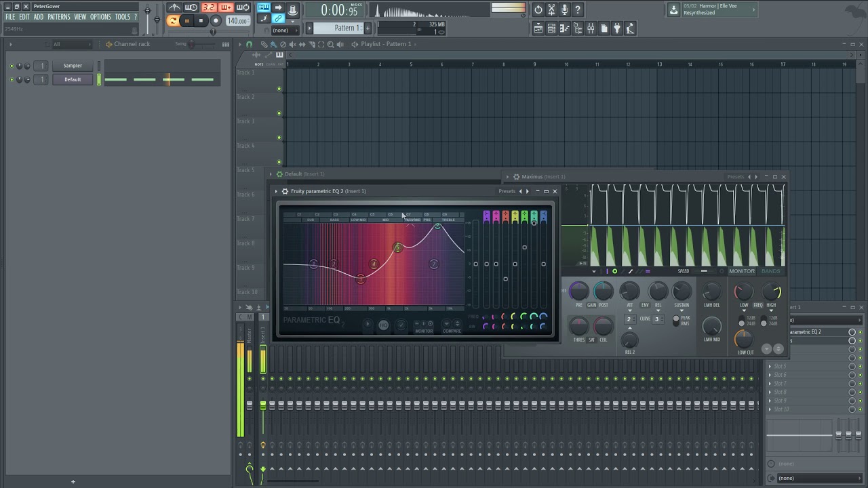Open the EDIT menu
This screenshot has width=868, height=488.
coord(24,17)
